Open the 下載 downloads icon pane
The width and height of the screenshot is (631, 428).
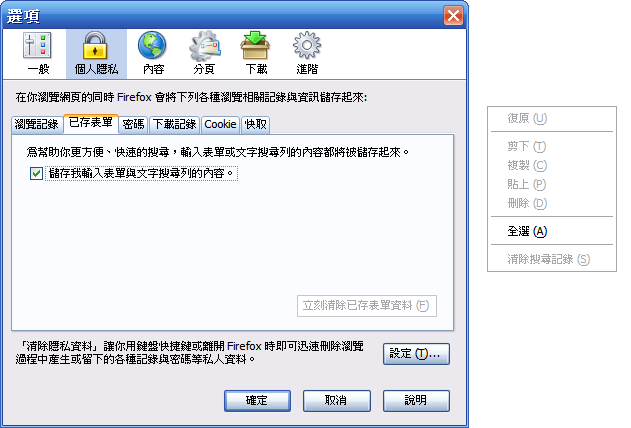pyautogui.click(x=256, y=54)
